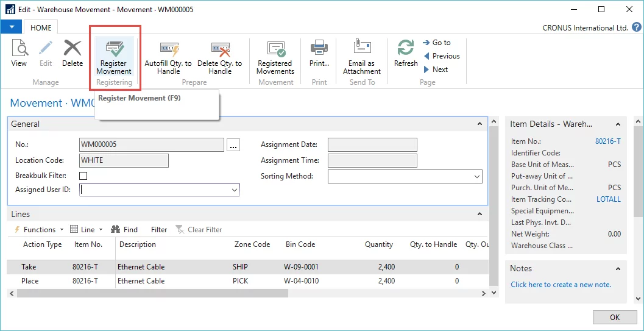Screen dimensions: 644x331
Task: Click the item number 80216-T link
Action: coord(607,141)
